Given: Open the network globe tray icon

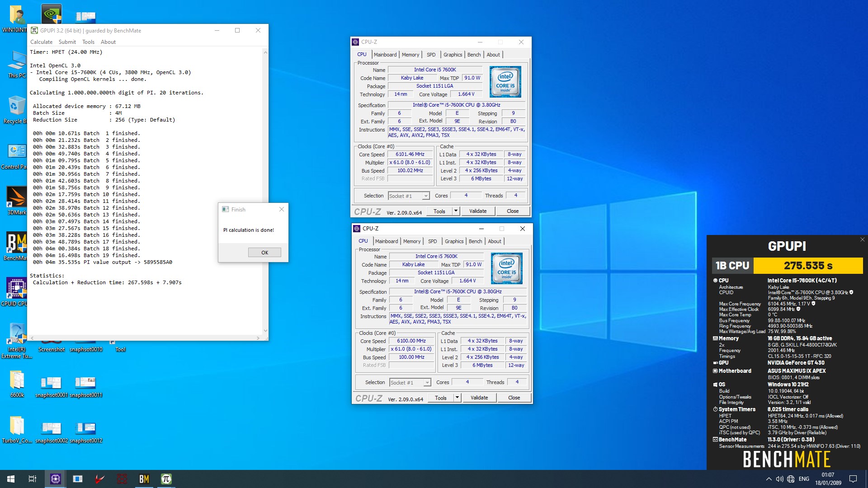Looking at the screenshot, I should [791, 479].
